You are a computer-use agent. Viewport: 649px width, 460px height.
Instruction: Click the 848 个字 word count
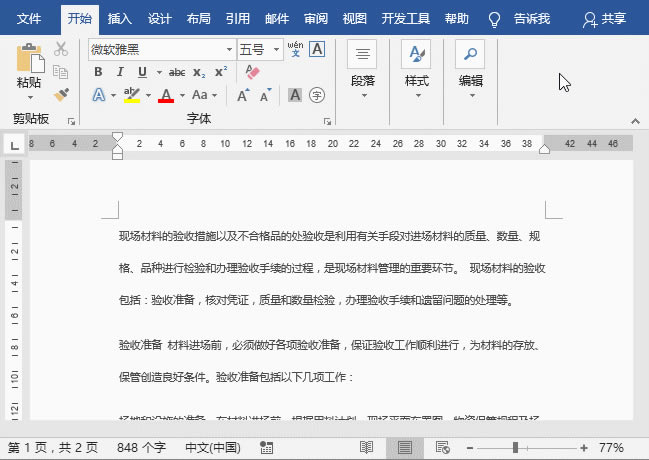(x=141, y=448)
